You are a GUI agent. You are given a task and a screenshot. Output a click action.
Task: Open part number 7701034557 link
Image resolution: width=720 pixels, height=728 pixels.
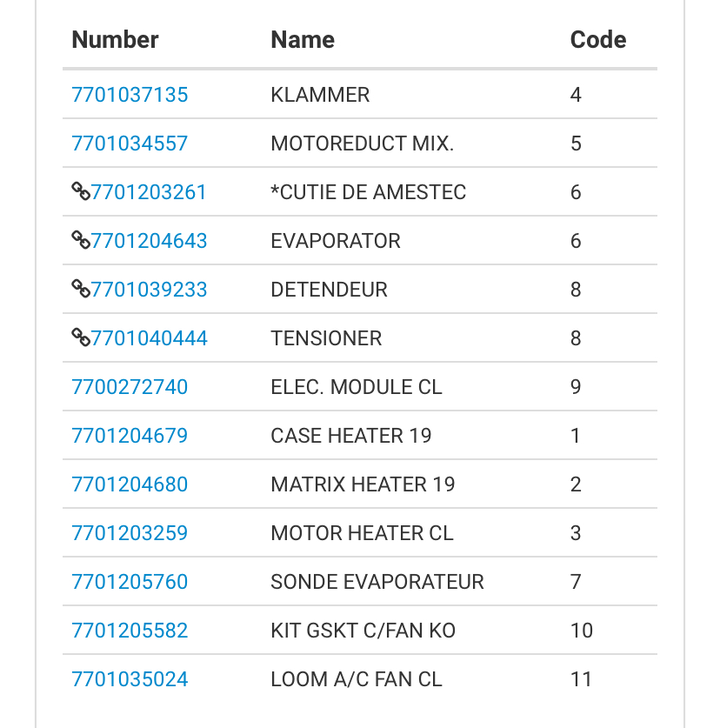pyautogui.click(x=130, y=144)
